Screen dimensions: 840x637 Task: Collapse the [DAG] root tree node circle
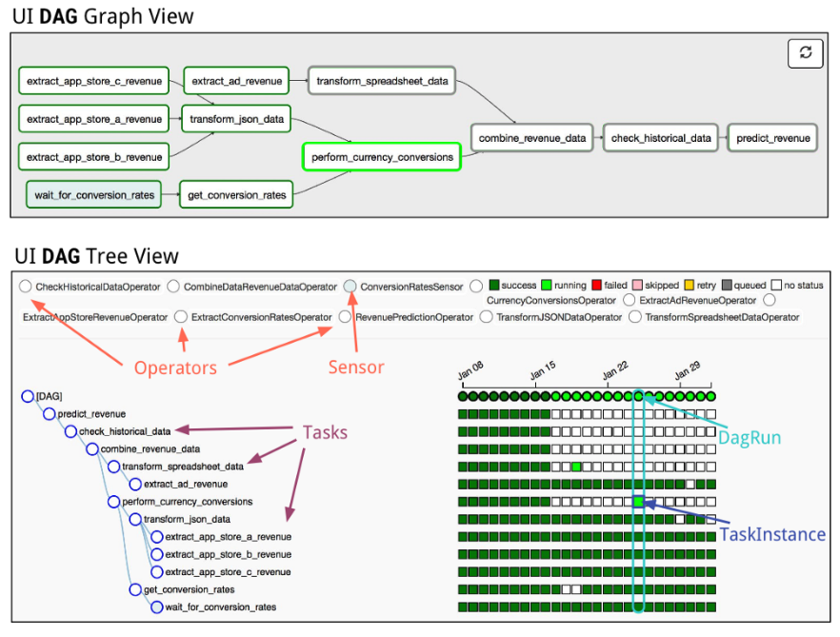[28, 396]
